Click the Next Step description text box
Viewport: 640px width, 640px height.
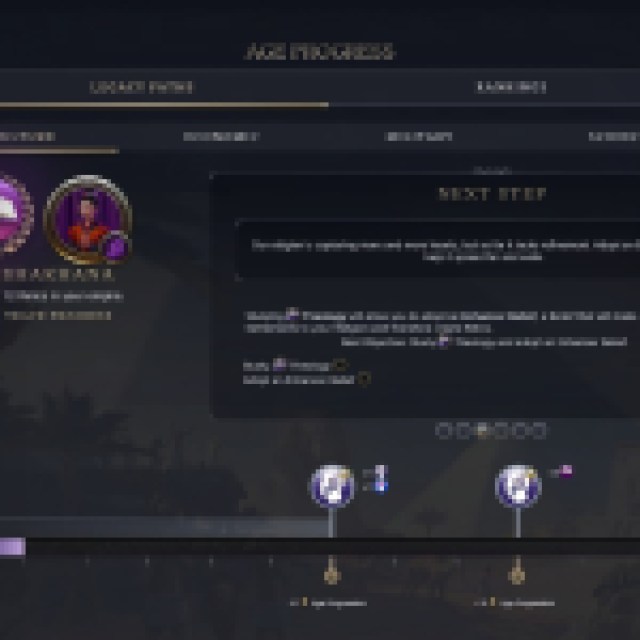pyautogui.click(x=439, y=250)
